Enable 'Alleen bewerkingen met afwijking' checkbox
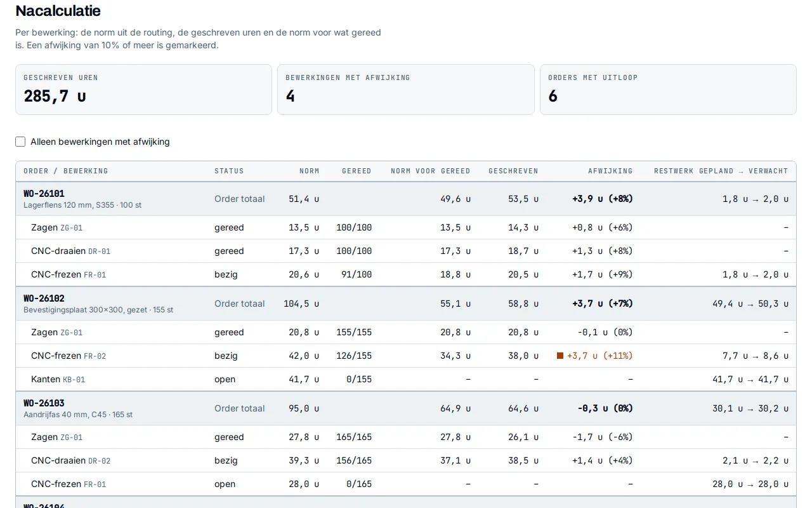This screenshot has height=508, width=812. point(20,142)
